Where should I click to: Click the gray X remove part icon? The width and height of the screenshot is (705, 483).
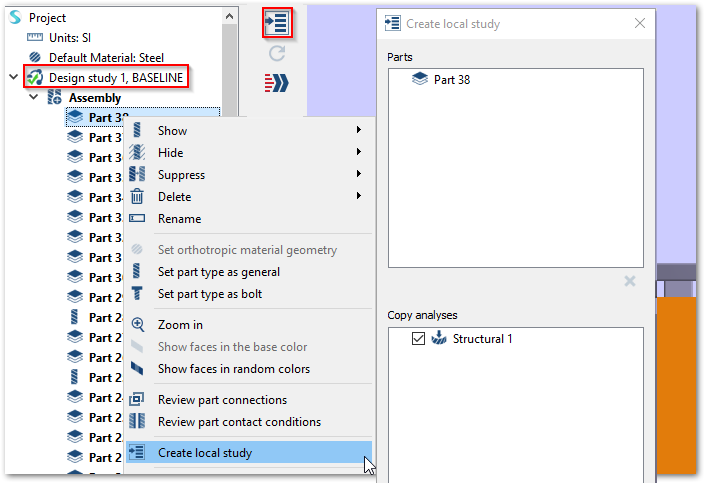[630, 281]
